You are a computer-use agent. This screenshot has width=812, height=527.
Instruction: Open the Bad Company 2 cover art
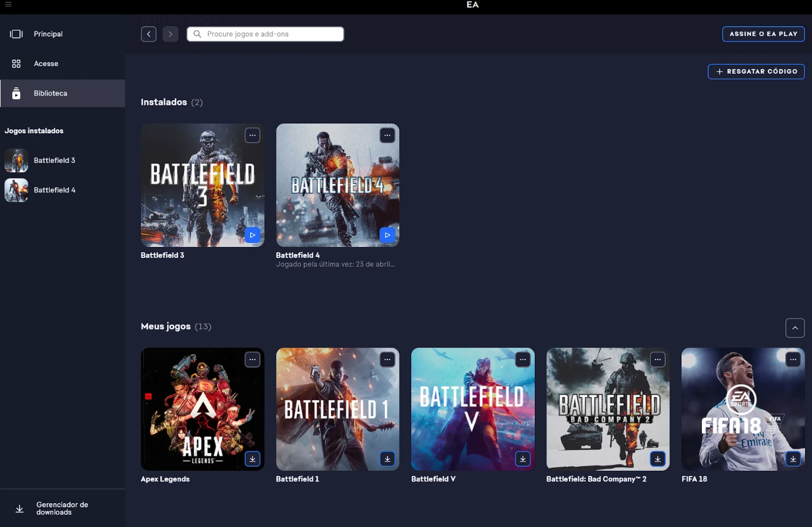(x=608, y=409)
